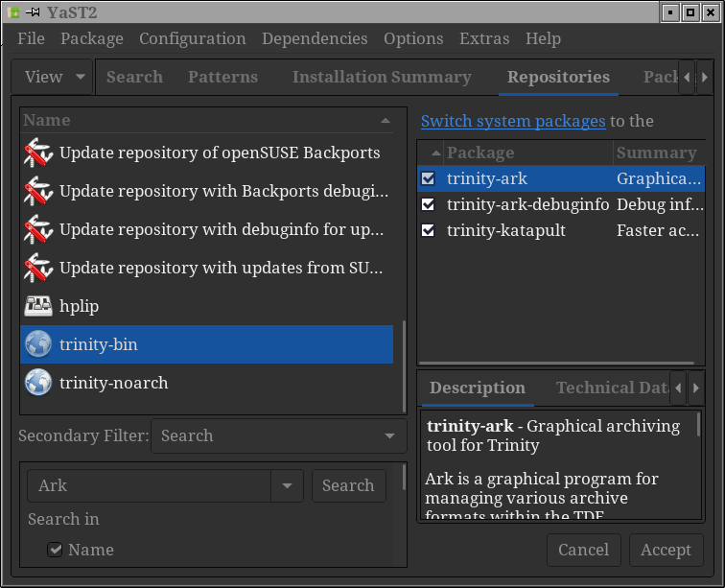Click the icon beside Backports debuginfo repository
This screenshot has height=588, width=725.
point(38,191)
